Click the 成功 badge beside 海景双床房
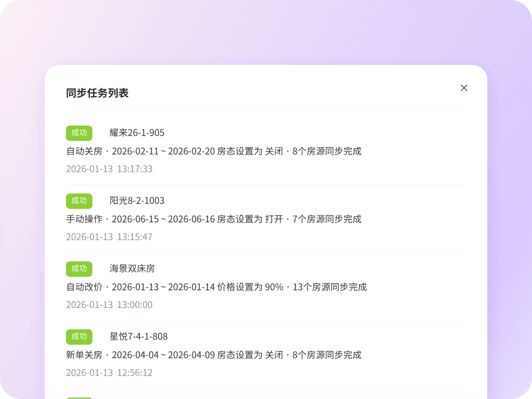 (79, 269)
